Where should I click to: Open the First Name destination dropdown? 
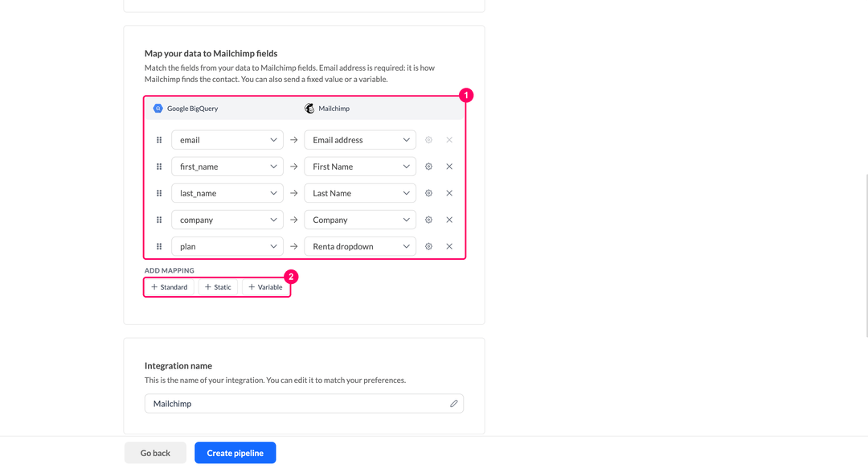[360, 167]
